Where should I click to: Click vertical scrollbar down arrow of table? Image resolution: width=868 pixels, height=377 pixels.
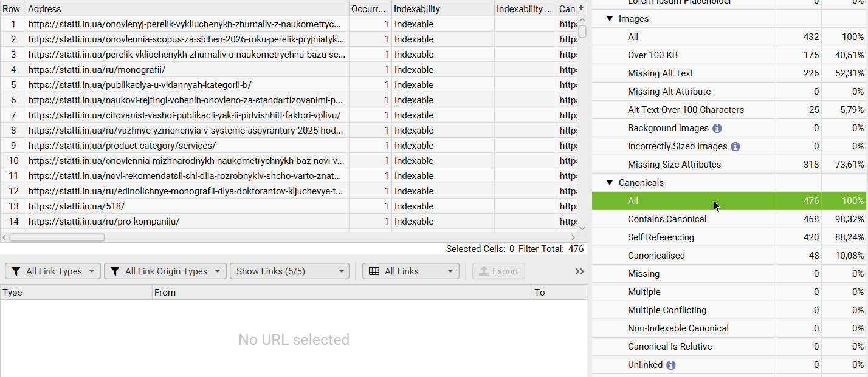point(582,228)
